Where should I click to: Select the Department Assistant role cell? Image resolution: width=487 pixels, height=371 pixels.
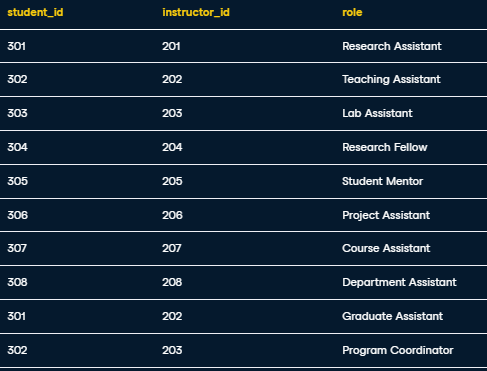point(399,282)
